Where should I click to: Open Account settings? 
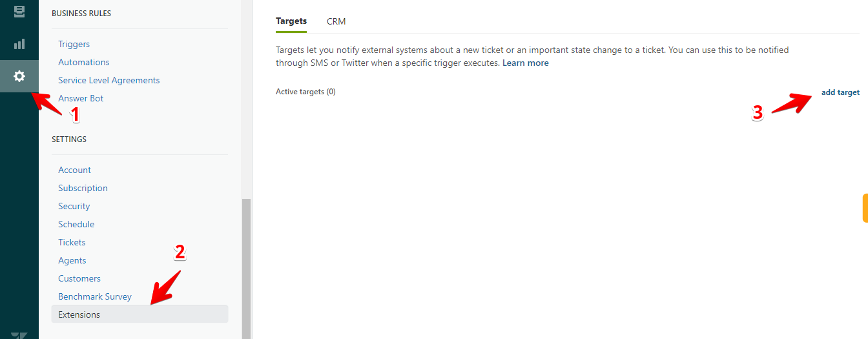point(74,170)
